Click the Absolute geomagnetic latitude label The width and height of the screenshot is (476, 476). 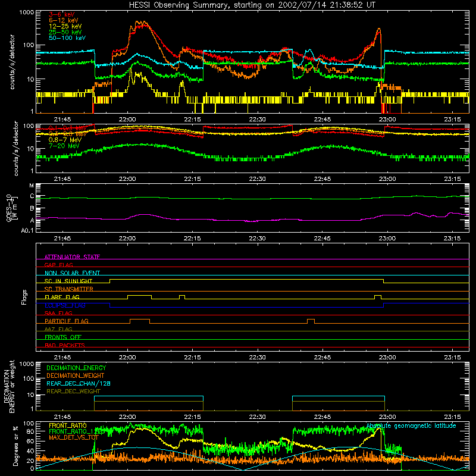[x=411, y=425]
